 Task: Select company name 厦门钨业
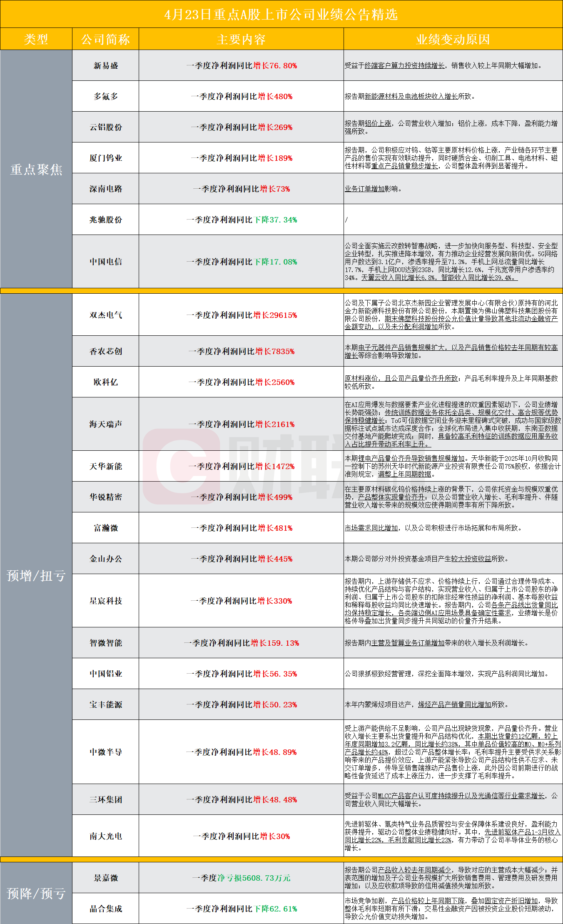tap(106, 158)
